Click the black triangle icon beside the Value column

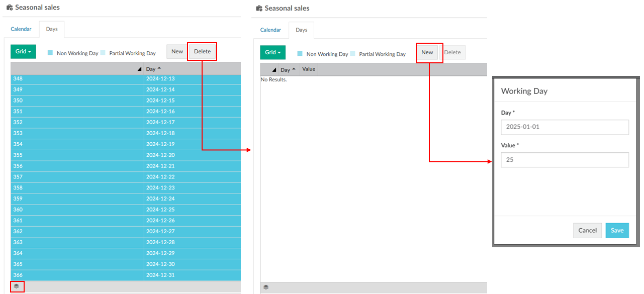point(274,70)
